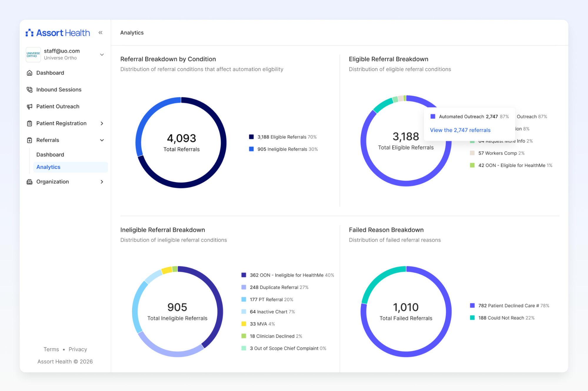Click the Assort Health logo
This screenshot has height=391, width=588.
point(58,33)
